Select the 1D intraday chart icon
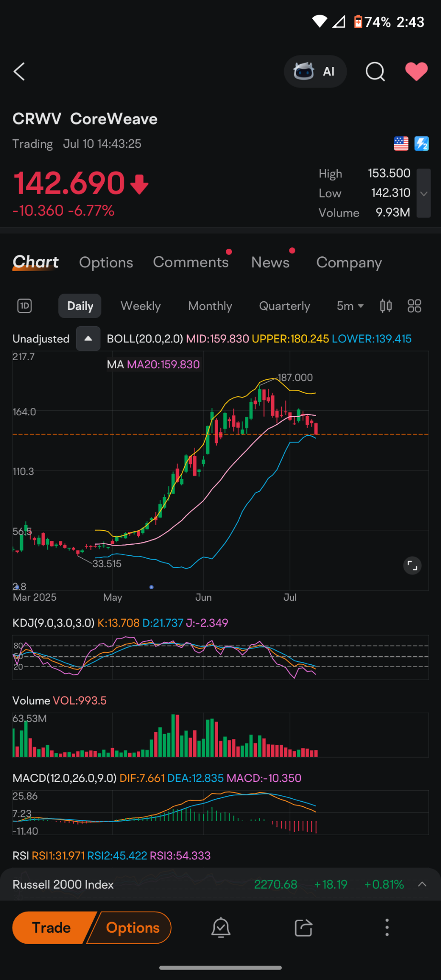 click(24, 306)
